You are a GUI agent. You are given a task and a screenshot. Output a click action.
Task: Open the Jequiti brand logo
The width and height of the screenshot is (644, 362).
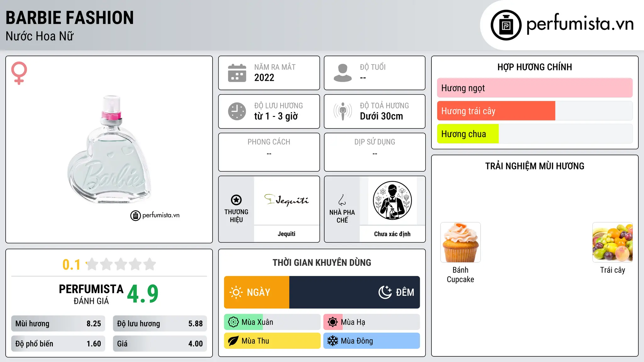click(x=286, y=200)
